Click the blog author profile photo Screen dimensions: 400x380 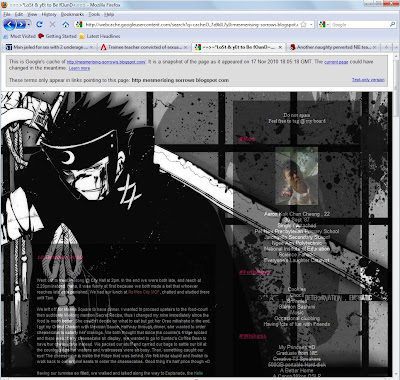pyautogui.click(x=296, y=176)
